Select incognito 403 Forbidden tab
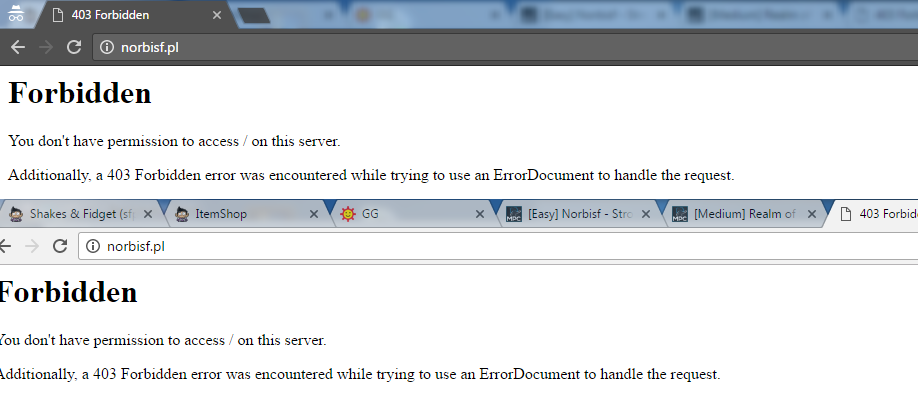Screen dimensions: 918x396 click(135, 15)
